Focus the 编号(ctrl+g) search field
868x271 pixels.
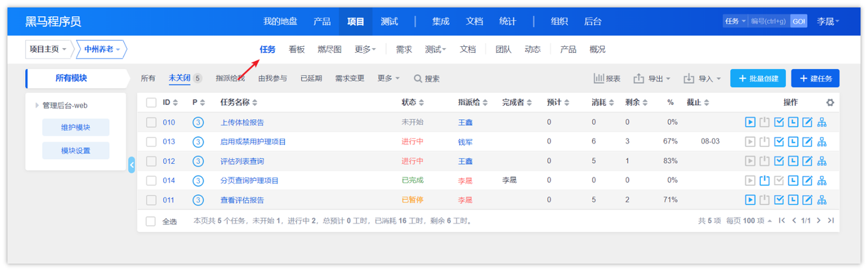pos(769,21)
